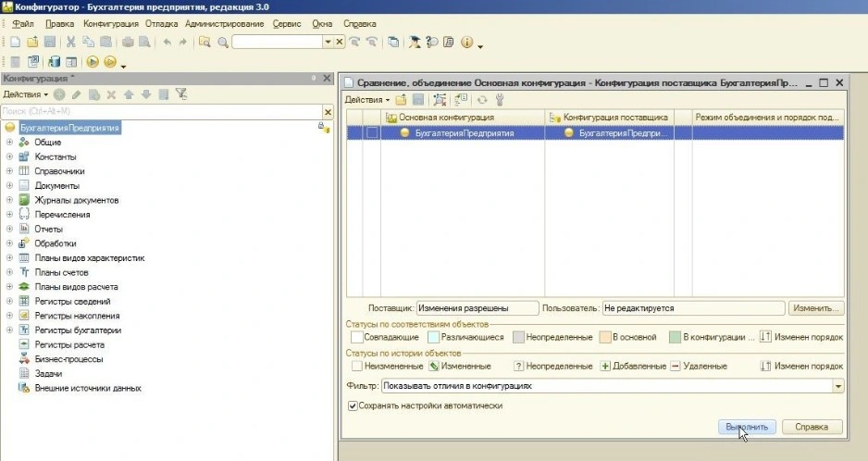Image resolution: width=868 pixels, height=461 pixels.
Task: Open the Действия dropdown in comparison window
Action: click(366, 100)
